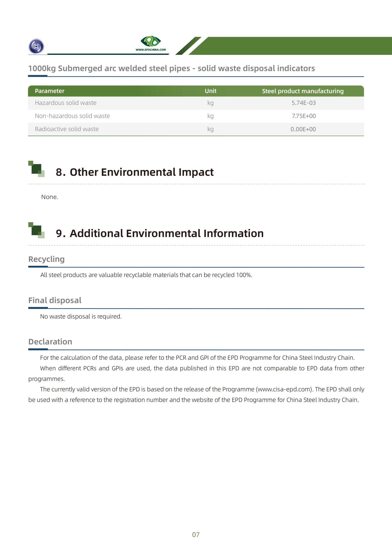The image size is (392, 554).
Task: Click the 7.75E+00 value cell
Action: (x=303, y=116)
